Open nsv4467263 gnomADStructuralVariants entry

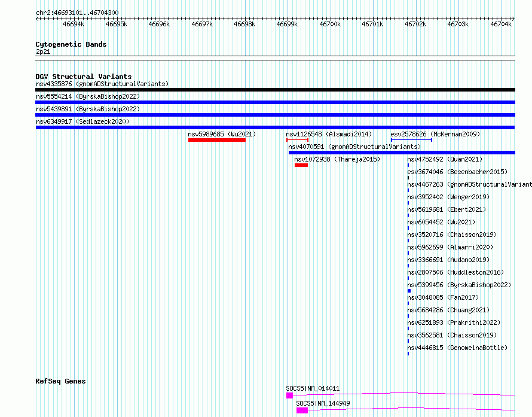[x=470, y=184]
